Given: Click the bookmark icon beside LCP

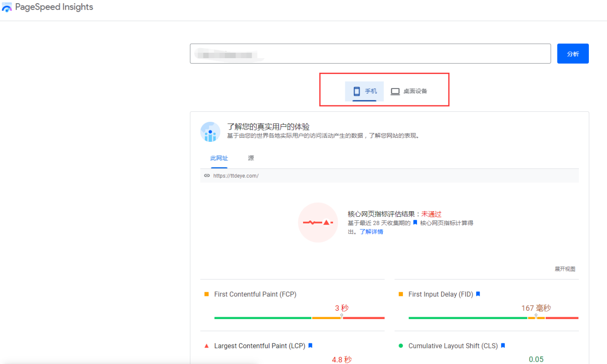Looking at the screenshot, I should coord(310,346).
